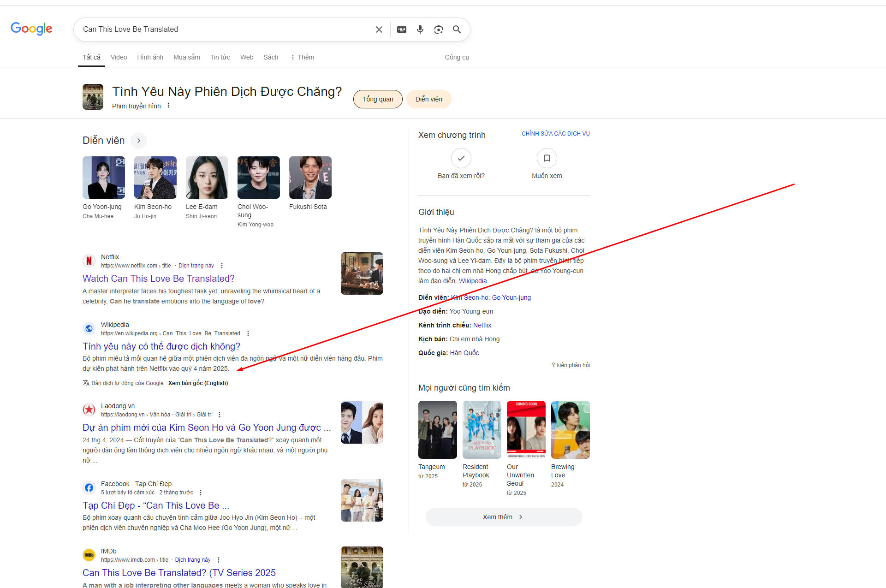The image size is (886, 588).
Task: Select the Diễn viên chip
Action: (x=428, y=99)
